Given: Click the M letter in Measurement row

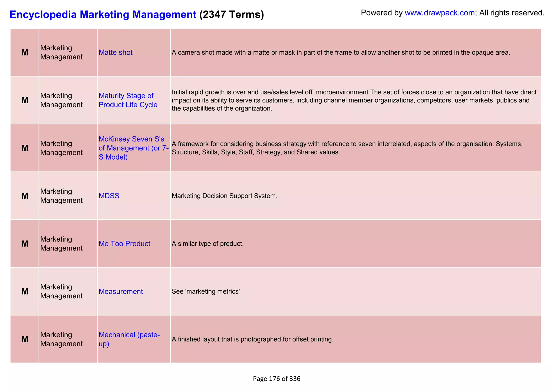Looking at the screenshot, I should pyautogui.click(x=25, y=292).
